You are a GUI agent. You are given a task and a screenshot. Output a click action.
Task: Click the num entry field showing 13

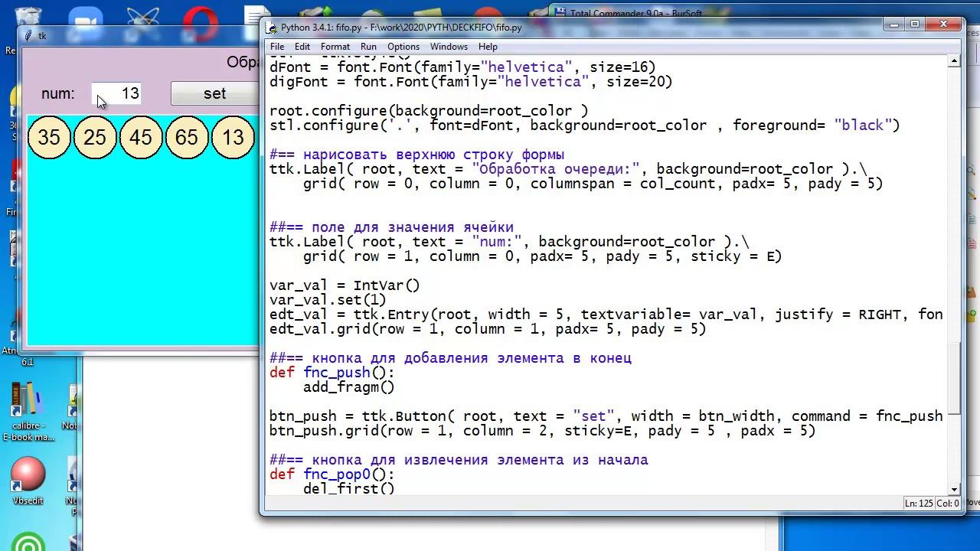116,93
